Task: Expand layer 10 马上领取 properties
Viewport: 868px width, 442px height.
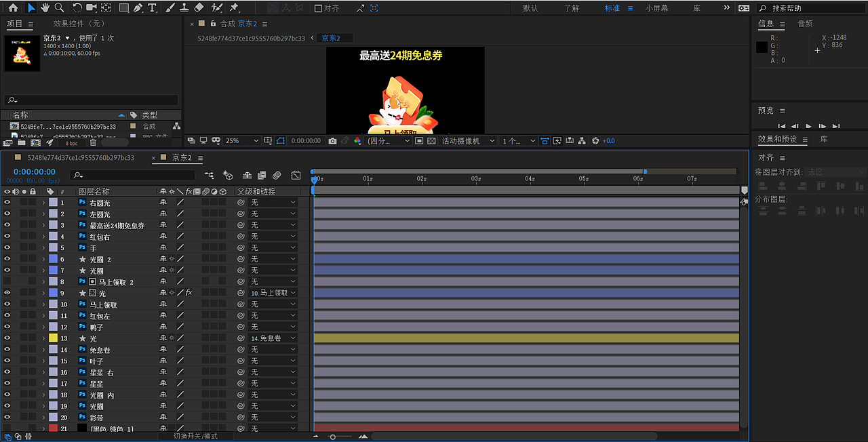Action: click(x=43, y=304)
